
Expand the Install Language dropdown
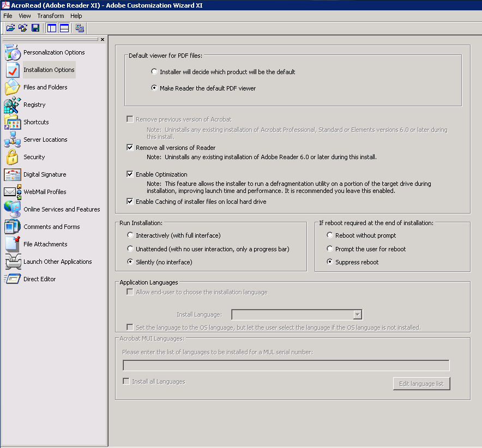[x=357, y=314]
